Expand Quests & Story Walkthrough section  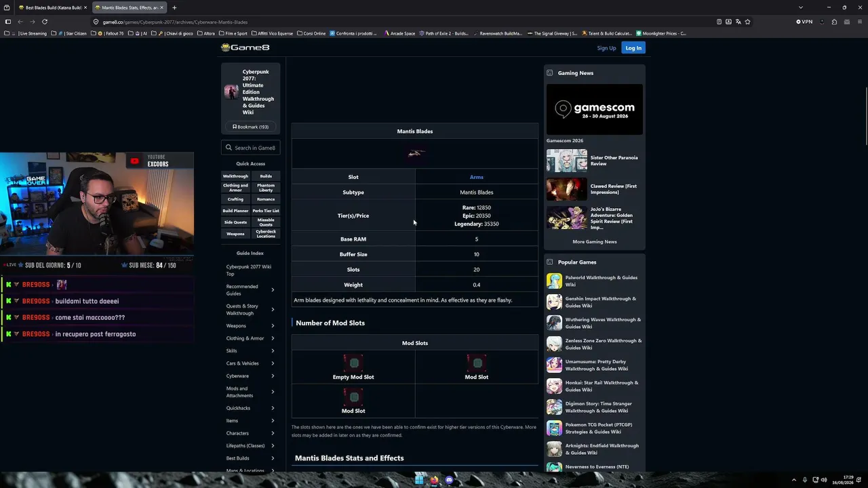(273, 310)
